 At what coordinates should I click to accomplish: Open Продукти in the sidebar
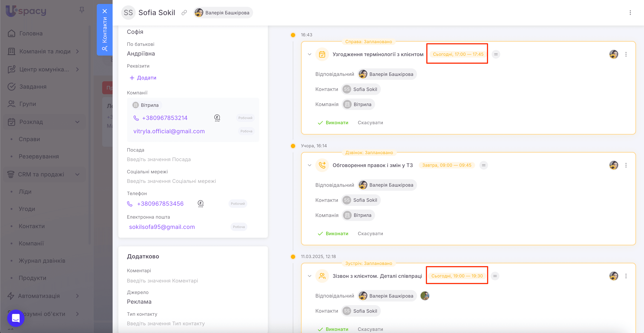[x=33, y=278]
